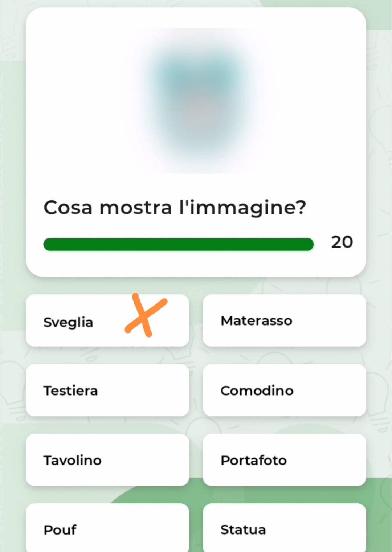Click the question text 'Cosa mostra l'immagine?'

[x=175, y=208]
